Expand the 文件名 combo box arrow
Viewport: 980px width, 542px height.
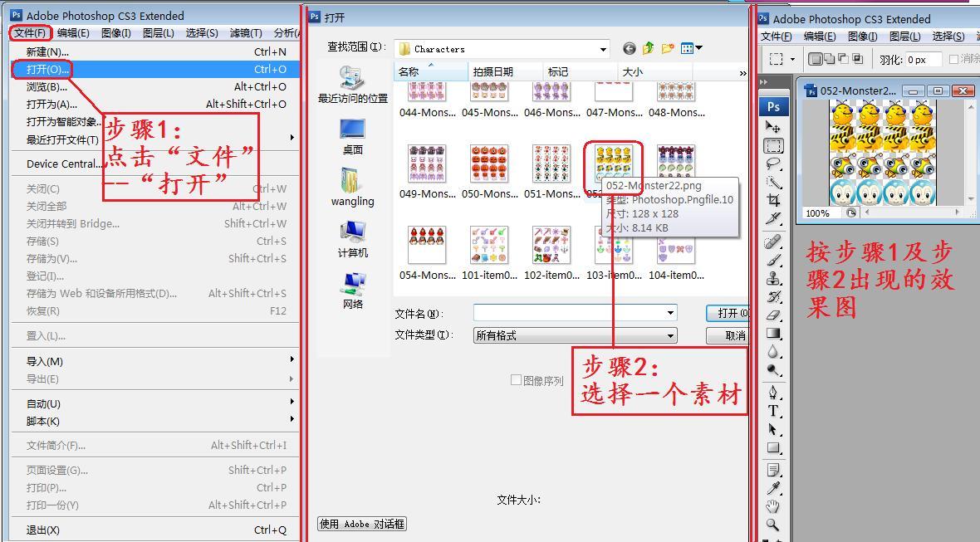670,312
